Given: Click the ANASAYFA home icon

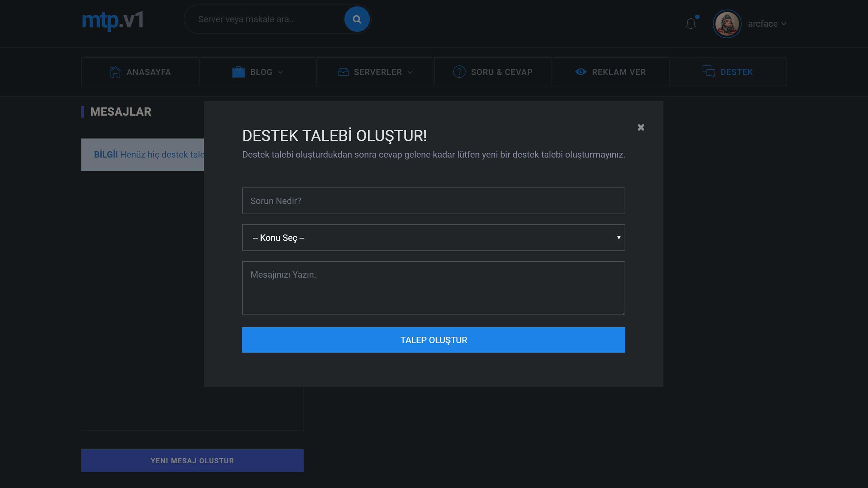Looking at the screenshot, I should (115, 72).
